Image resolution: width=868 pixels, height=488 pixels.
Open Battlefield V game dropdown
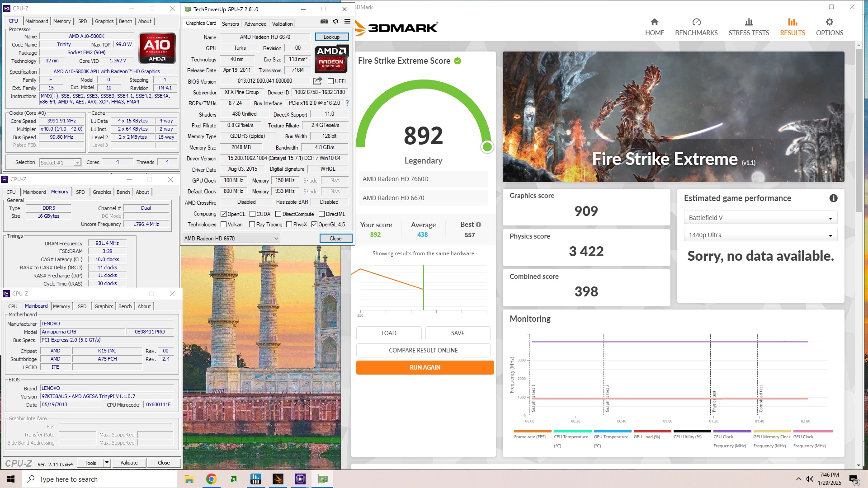click(x=760, y=218)
